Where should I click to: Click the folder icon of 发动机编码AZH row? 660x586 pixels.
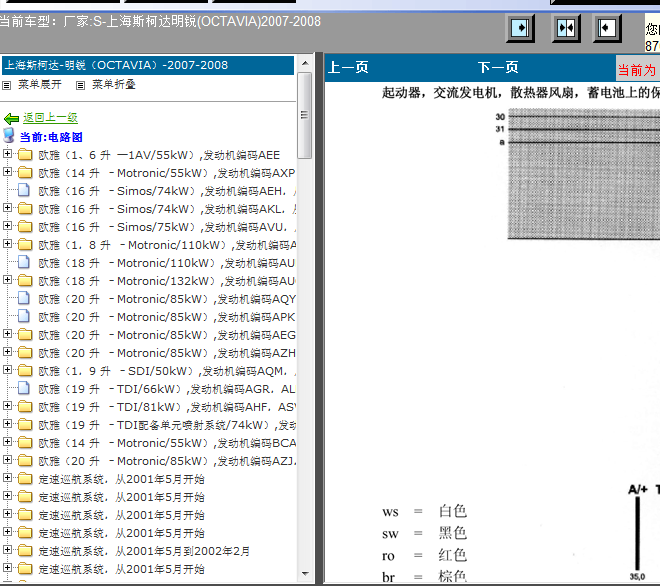tap(25, 352)
